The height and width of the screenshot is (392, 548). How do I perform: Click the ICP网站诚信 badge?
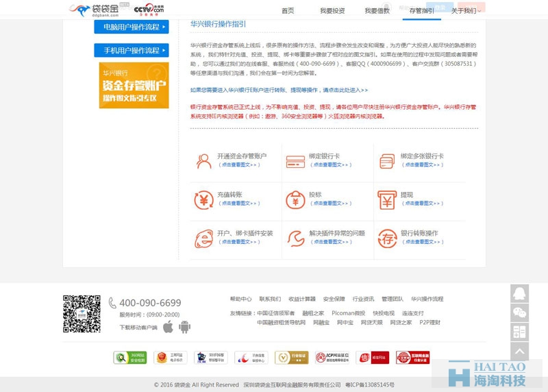[332, 357]
